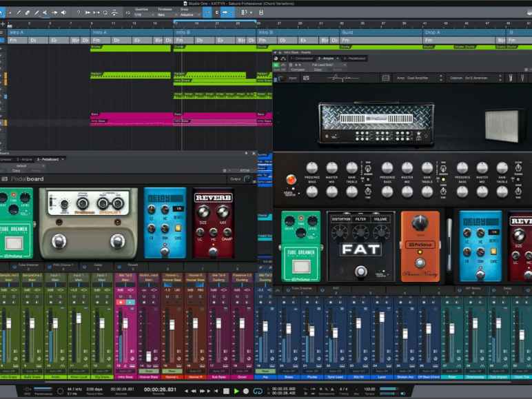This screenshot has height=399, width=532.
Task: Click the Play button in the transport bar
Action: click(236, 391)
